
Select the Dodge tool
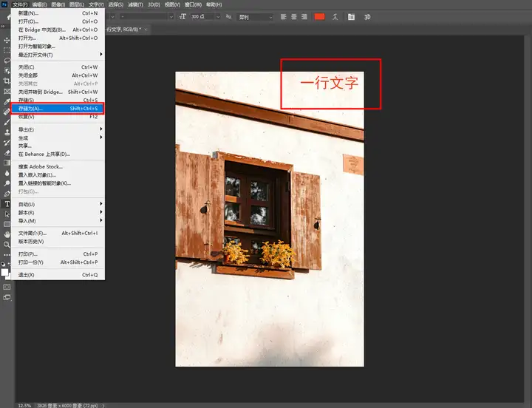tap(7, 183)
